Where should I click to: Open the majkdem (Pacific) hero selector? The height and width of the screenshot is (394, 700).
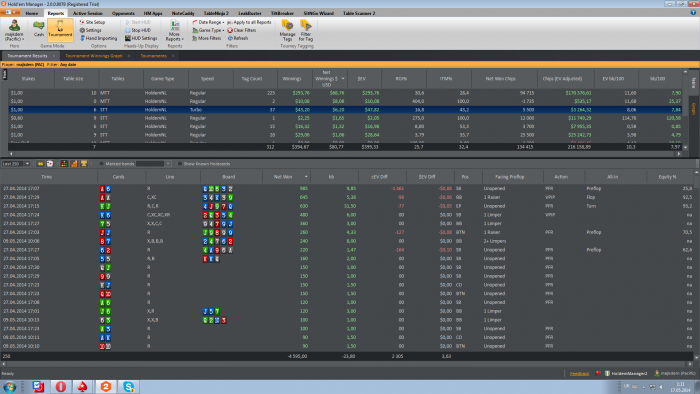coord(14,31)
